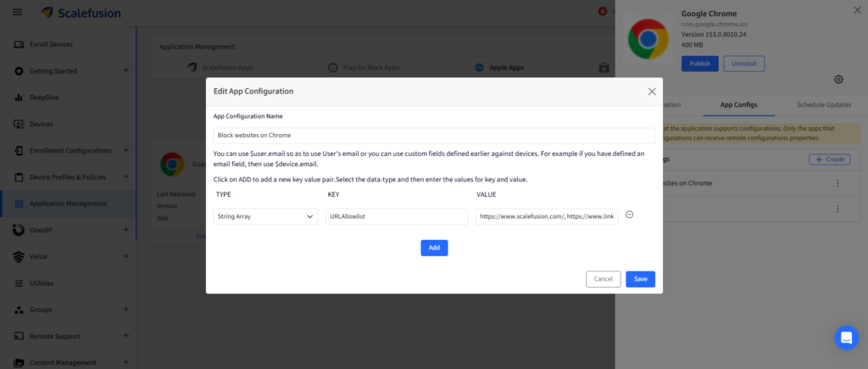Click the Add button
Image resolution: width=868 pixels, height=369 pixels.
434,248
